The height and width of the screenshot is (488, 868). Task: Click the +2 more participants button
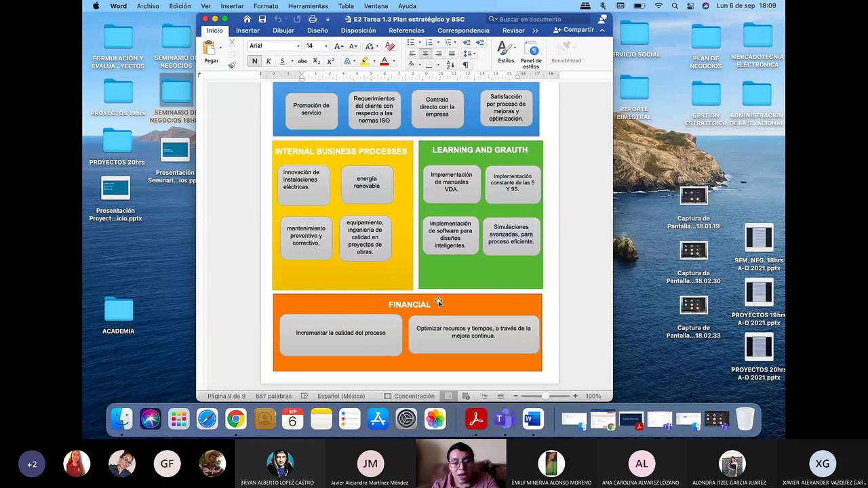32,464
